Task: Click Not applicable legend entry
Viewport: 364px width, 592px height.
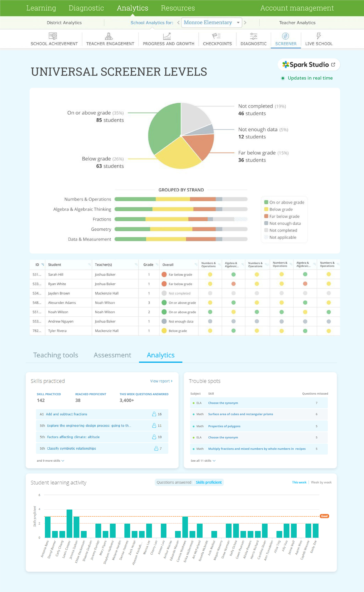Action: (x=280, y=237)
